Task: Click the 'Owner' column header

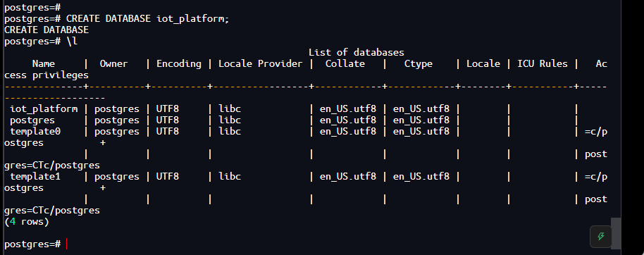Action: click(113, 63)
